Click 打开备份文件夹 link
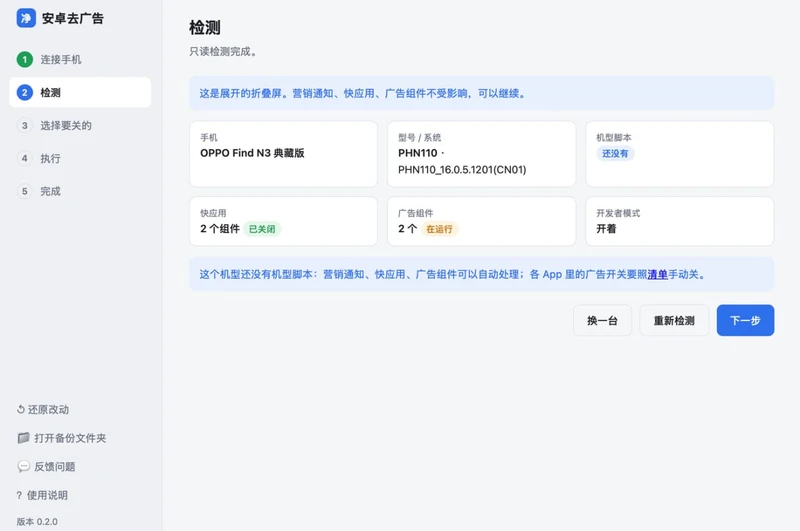The width and height of the screenshot is (800, 531). point(62,438)
